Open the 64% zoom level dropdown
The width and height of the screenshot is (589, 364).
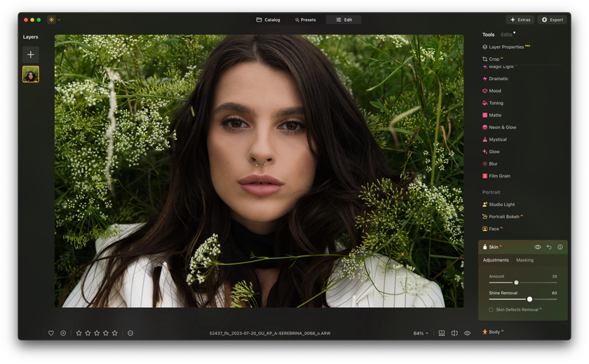click(x=421, y=333)
